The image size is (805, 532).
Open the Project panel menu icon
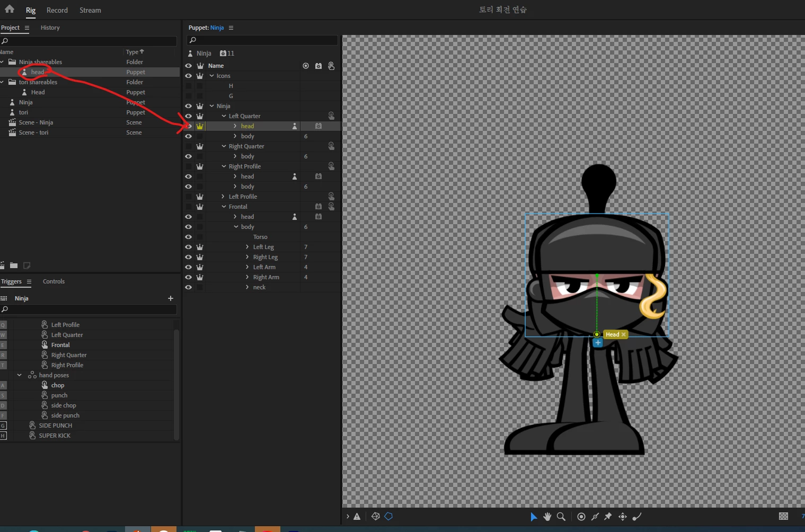pyautogui.click(x=27, y=28)
